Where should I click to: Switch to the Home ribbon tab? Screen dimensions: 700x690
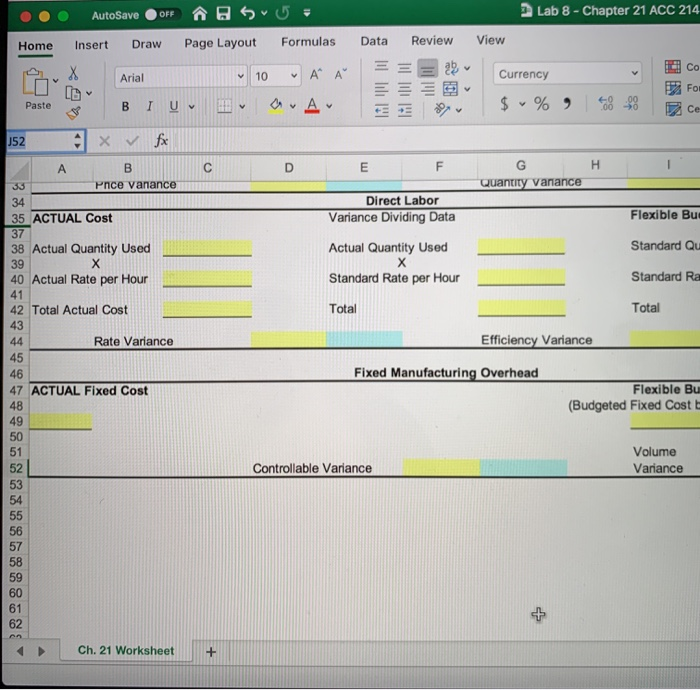(36, 46)
